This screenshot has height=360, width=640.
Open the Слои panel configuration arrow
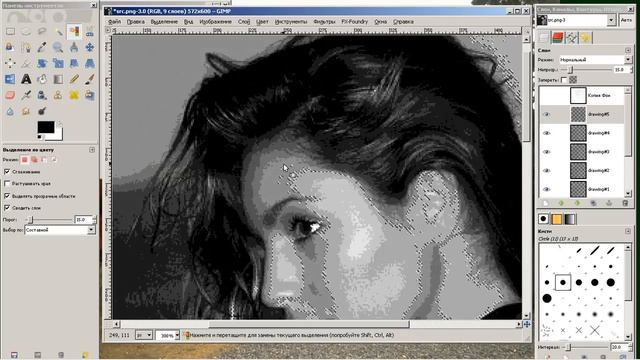[628, 50]
